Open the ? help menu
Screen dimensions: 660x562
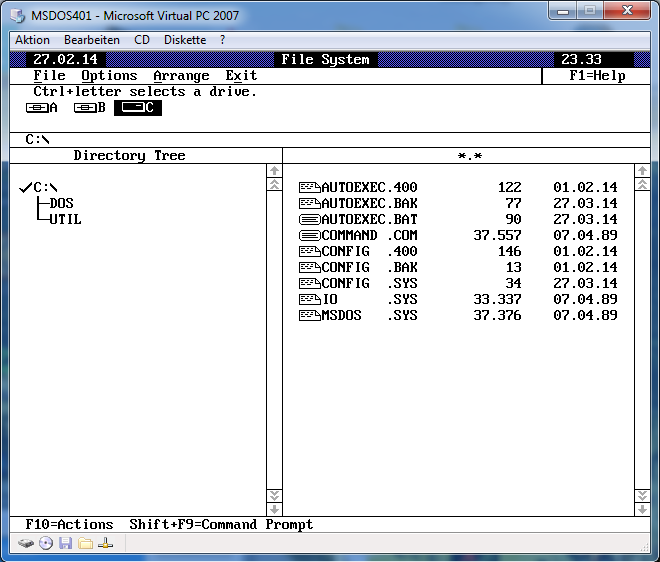pyautogui.click(x=222, y=40)
